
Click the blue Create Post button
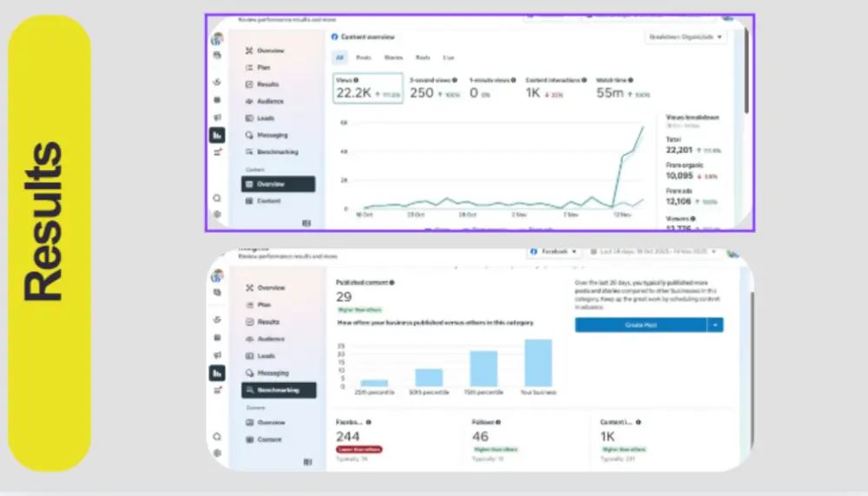(x=641, y=325)
